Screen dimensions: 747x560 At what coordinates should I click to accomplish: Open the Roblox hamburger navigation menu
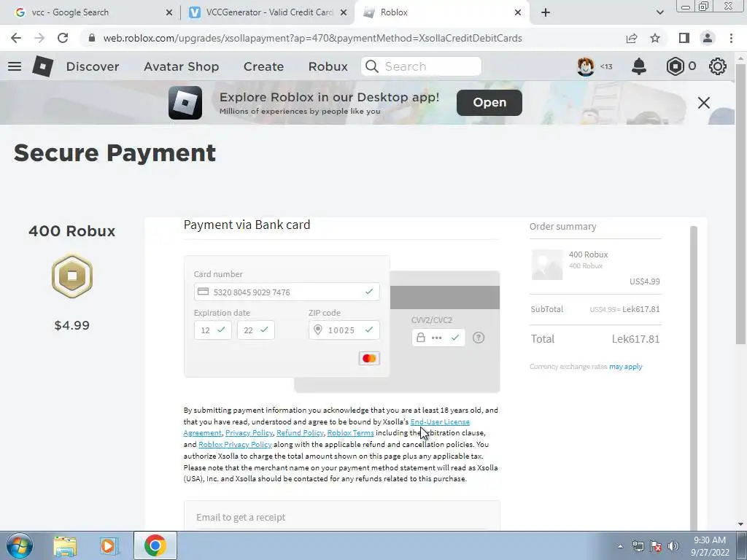(x=15, y=66)
